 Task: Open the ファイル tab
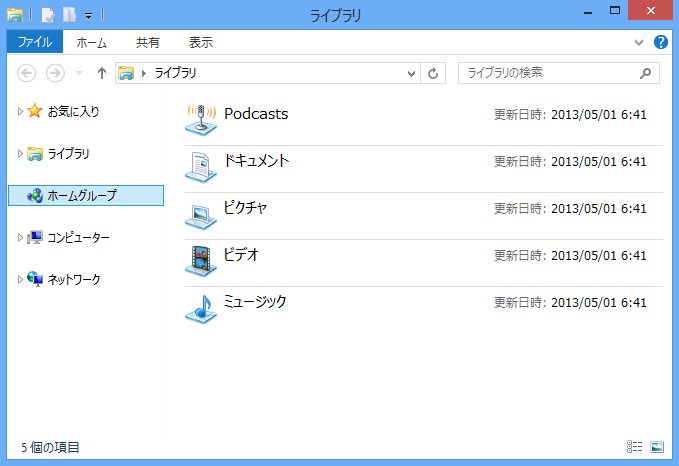[x=35, y=42]
